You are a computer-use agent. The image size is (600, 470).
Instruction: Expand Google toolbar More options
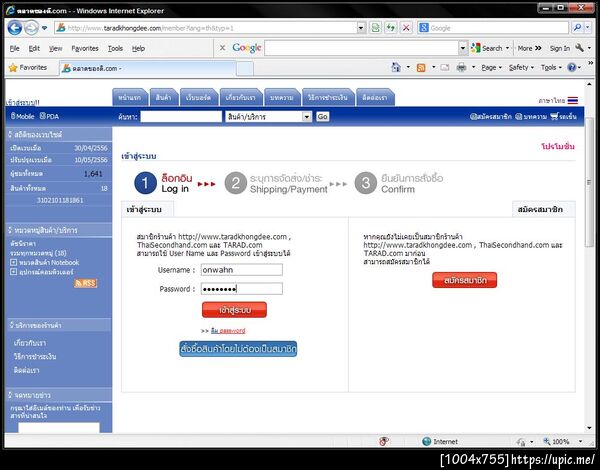point(529,48)
